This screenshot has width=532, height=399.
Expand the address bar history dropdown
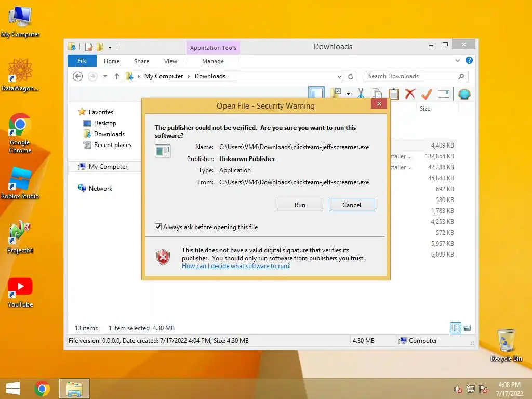tap(339, 76)
